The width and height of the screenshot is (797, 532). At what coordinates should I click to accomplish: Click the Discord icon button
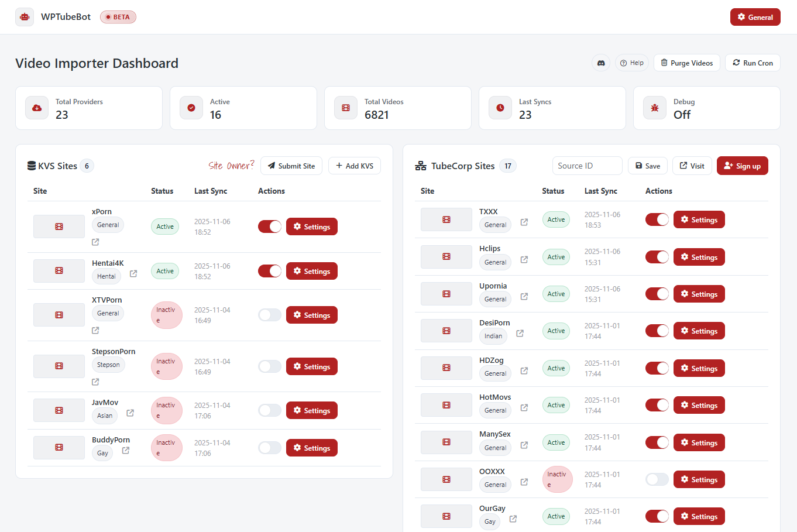coord(601,63)
